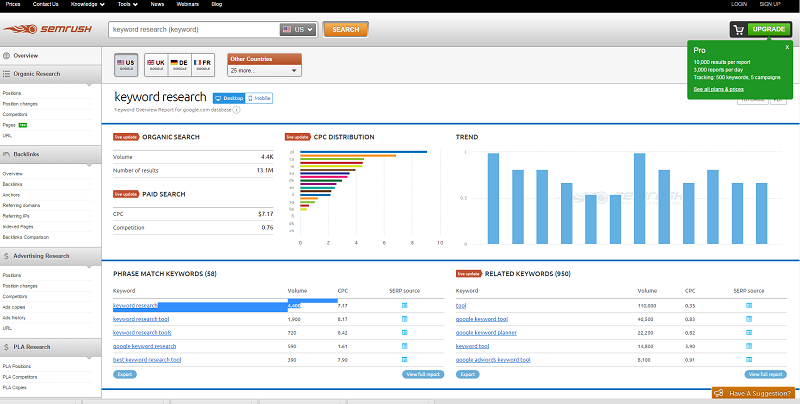Click the info icon beside google.com database

coord(236,109)
